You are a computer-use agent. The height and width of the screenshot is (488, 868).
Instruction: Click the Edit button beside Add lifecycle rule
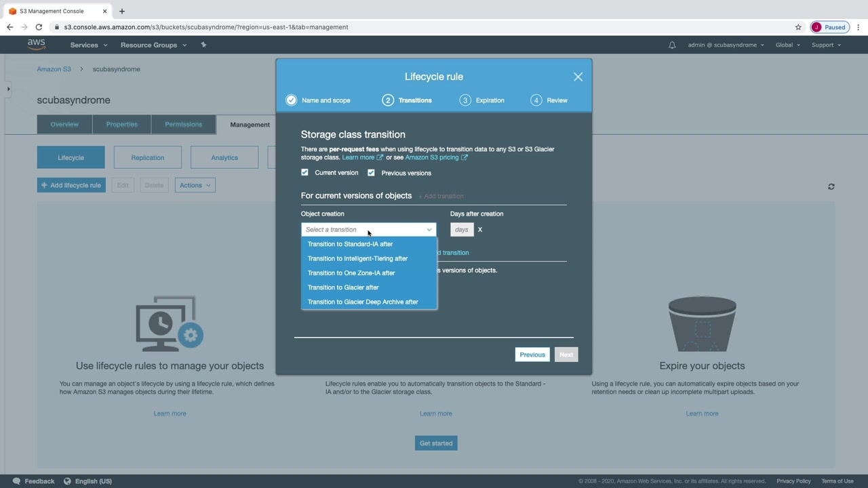pyautogui.click(x=123, y=185)
